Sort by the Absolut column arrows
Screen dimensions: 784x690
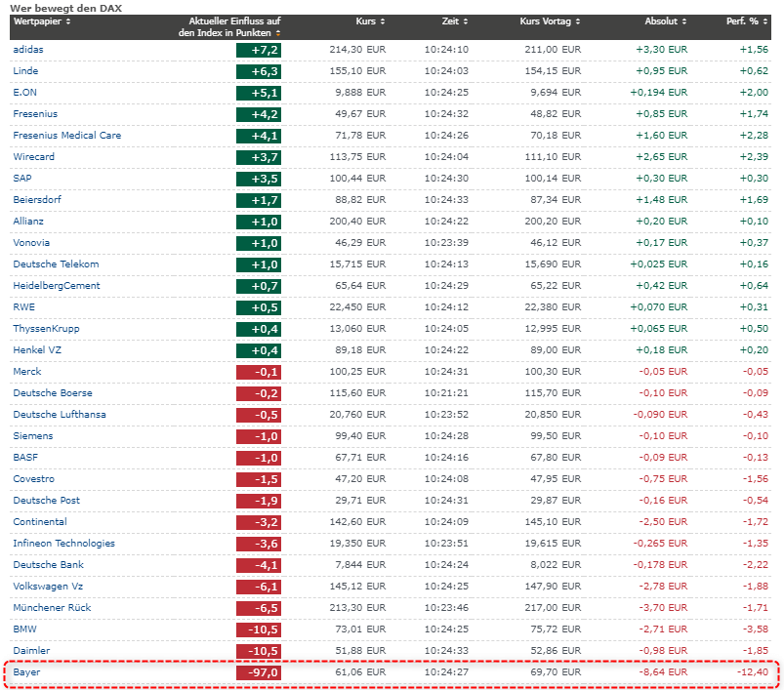click(x=683, y=21)
